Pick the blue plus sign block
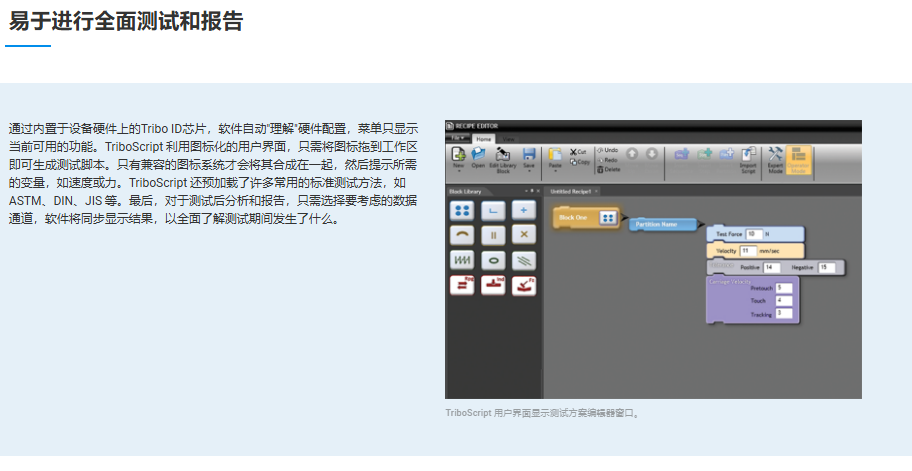The width and height of the screenshot is (912, 471). coord(524,210)
